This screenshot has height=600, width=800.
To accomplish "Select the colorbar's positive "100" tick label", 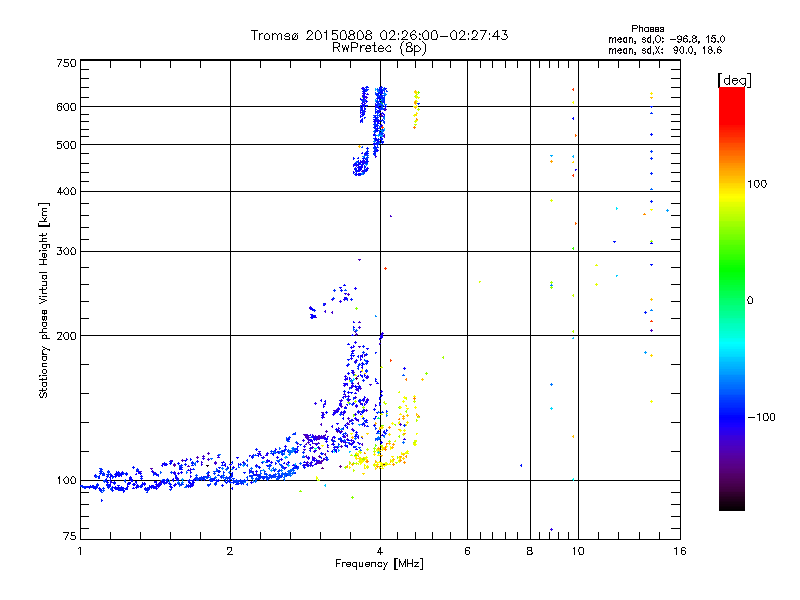I will tap(757, 184).
